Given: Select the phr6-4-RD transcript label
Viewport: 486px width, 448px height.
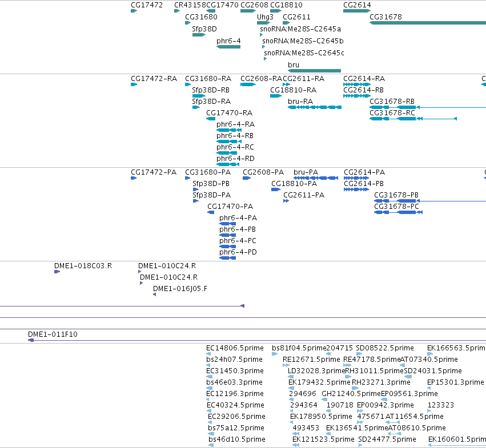Looking at the screenshot, I should pos(235,159).
